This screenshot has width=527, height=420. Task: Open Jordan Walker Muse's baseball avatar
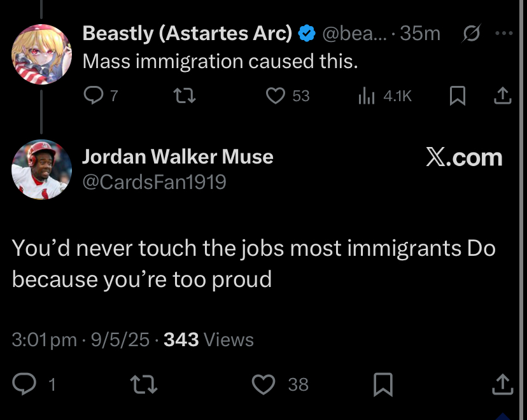coord(41,169)
